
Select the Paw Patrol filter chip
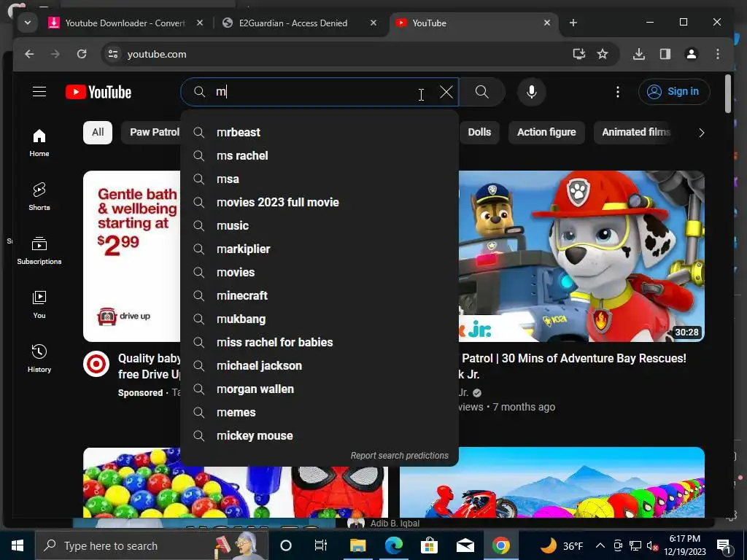[150, 133]
